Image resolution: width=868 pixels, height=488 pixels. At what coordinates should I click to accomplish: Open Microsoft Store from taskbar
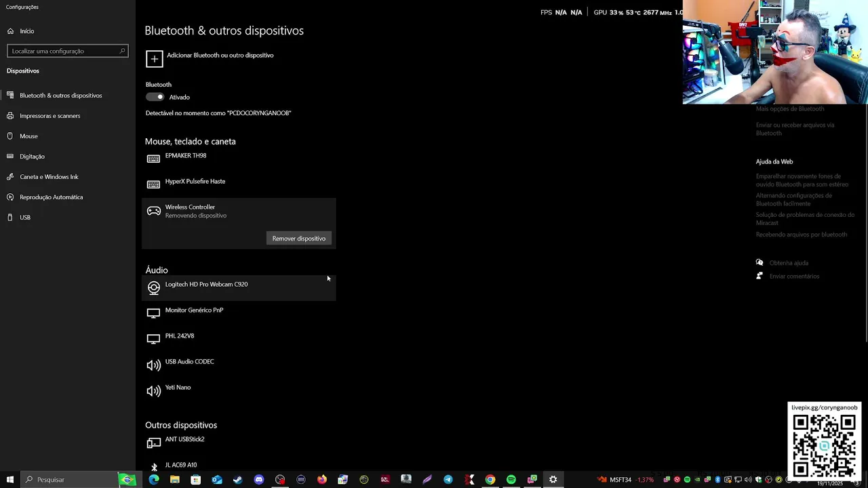click(x=196, y=480)
